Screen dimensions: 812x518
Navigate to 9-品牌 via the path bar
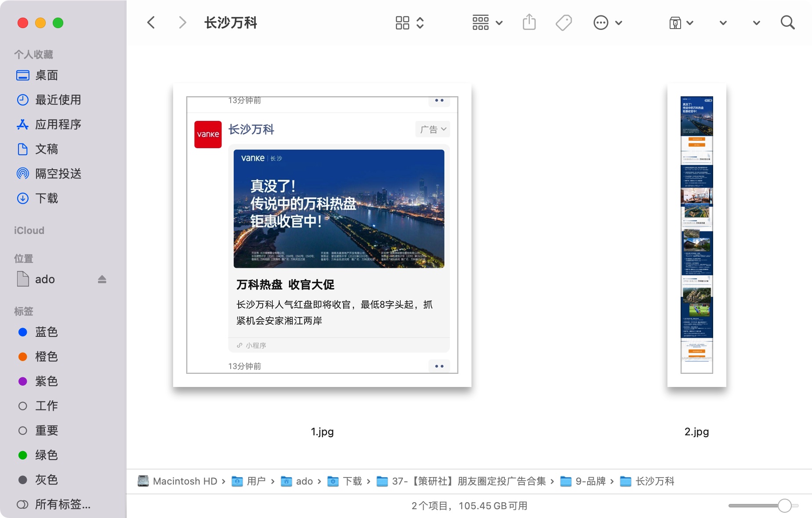pyautogui.click(x=590, y=481)
